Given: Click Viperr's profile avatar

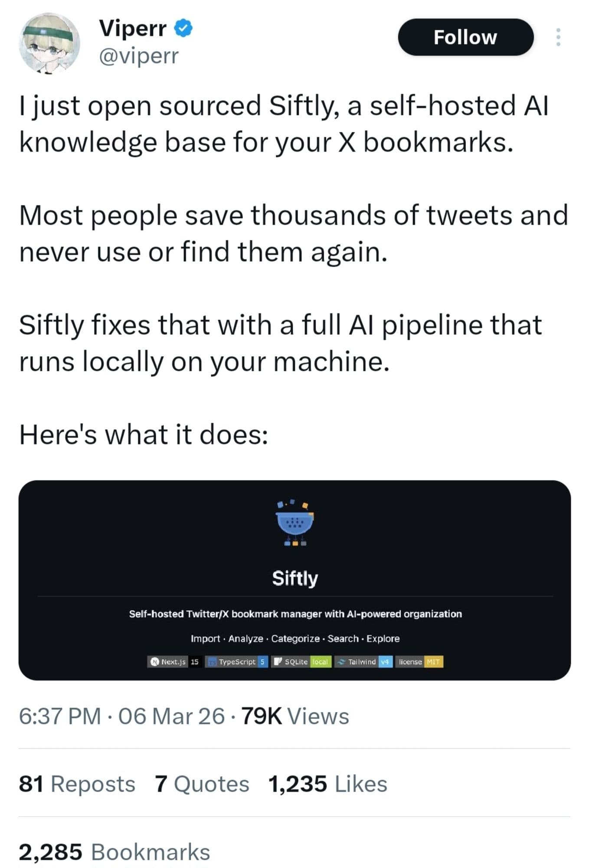Looking at the screenshot, I should tap(49, 43).
